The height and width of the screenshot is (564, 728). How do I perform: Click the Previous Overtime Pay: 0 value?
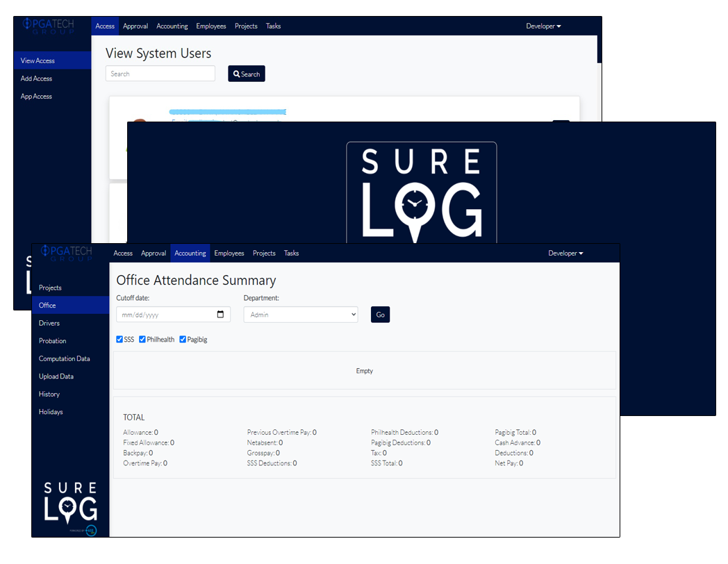(x=282, y=432)
